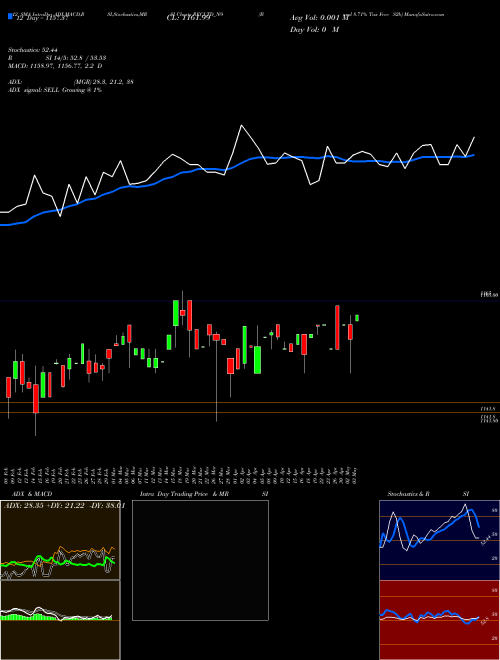The height and width of the screenshot is (660, 500).
Task: Click the tall red candle in late April
Action: (337, 327)
